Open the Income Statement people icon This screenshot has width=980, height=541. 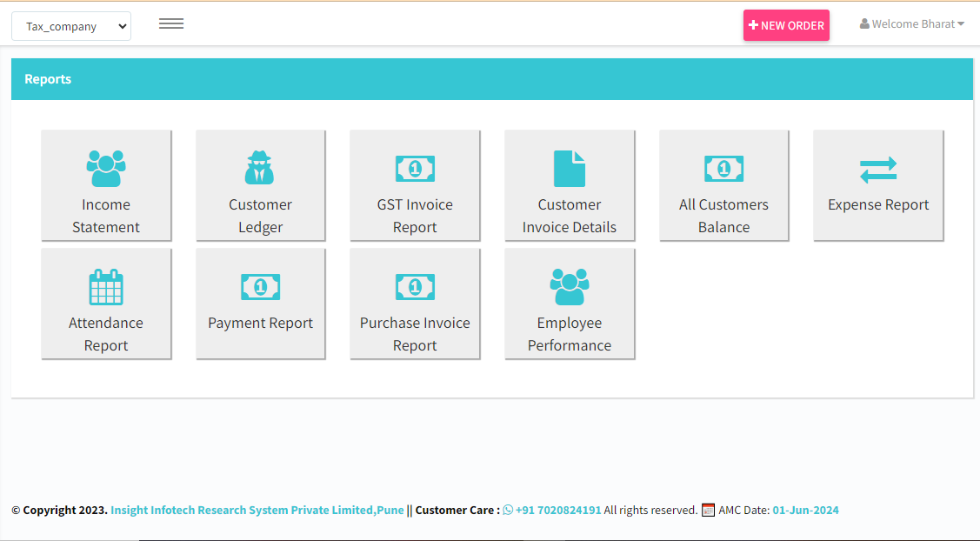105,168
